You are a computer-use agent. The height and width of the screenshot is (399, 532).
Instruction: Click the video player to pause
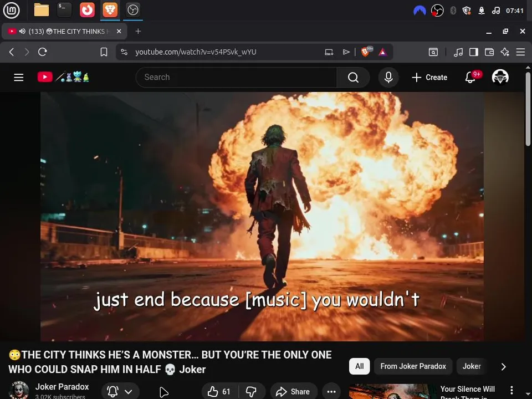[x=262, y=217]
